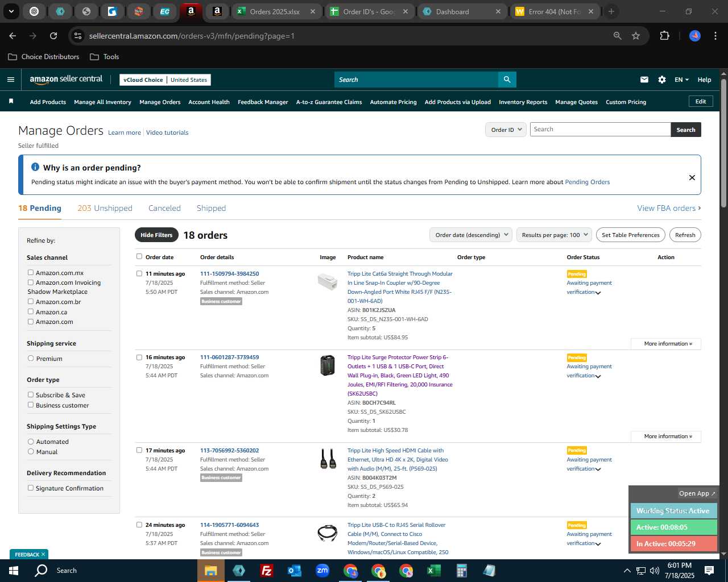Click the site information icon in address bar

point(78,36)
